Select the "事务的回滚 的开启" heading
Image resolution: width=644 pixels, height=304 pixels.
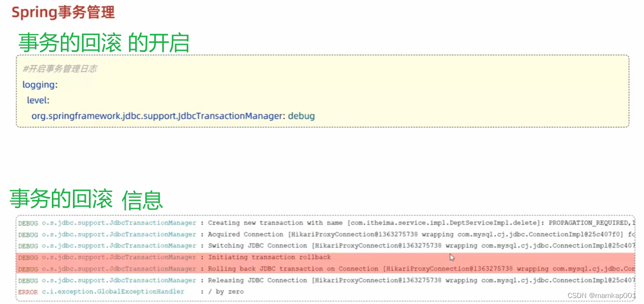pos(103,42)
